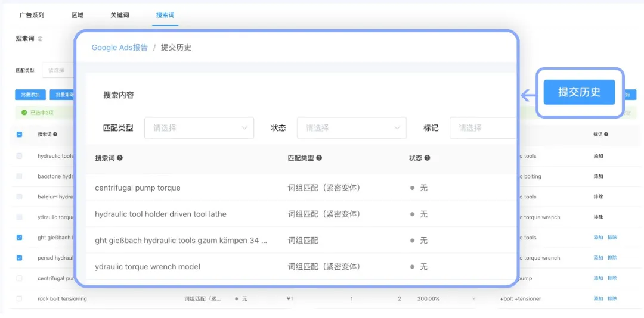Viewport: 644px width, 318px height.
Task: Check the box for hydraulic tools row
Action: tap(19, 156)
